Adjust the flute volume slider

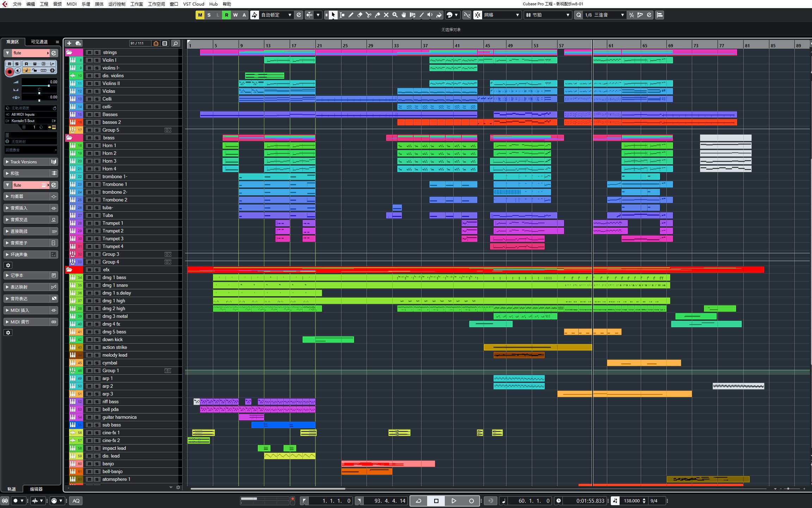click(39, 86)
